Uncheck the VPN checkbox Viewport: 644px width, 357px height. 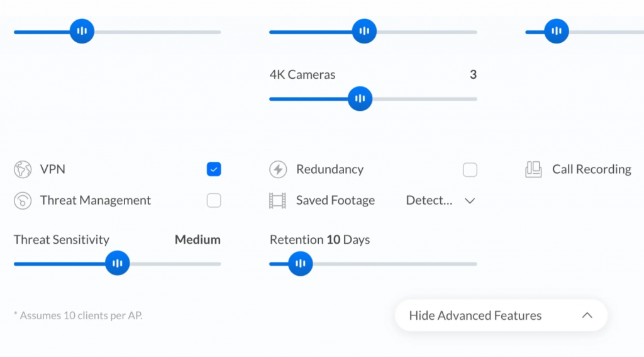pos(214,169)
